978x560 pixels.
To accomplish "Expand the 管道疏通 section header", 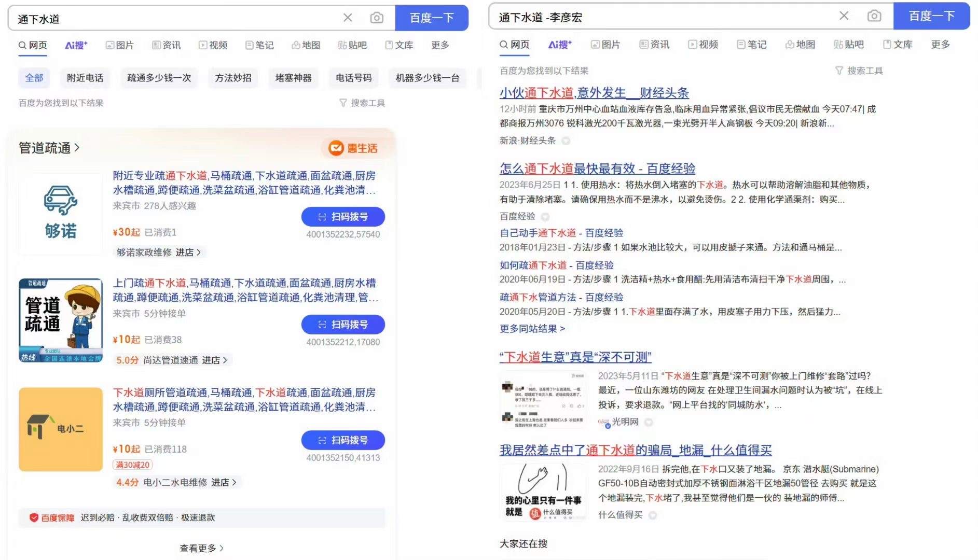I will (49, 148).
